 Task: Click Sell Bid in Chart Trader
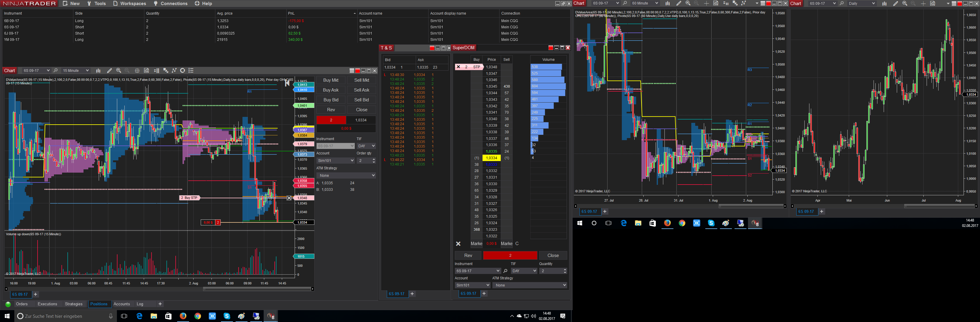pyautogui.click(x=361, y=100)
